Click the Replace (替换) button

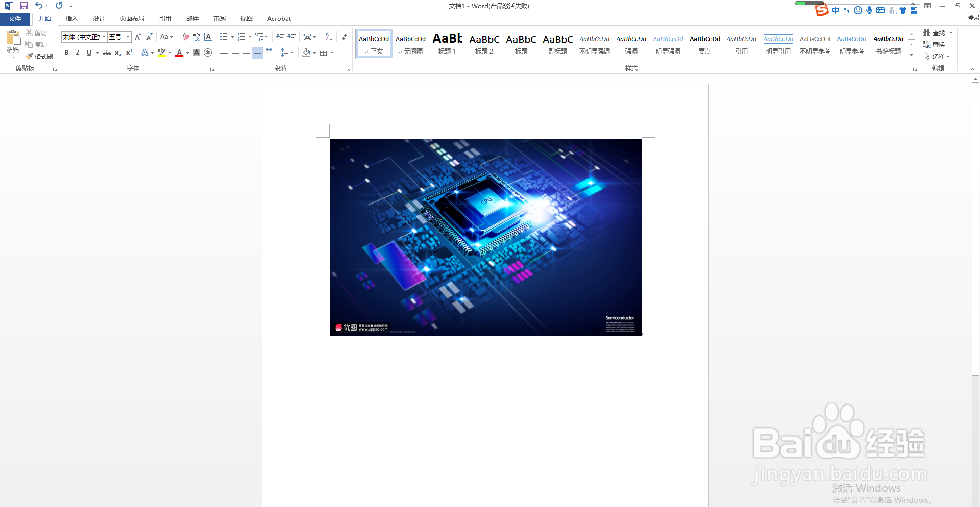coord(934,44)
